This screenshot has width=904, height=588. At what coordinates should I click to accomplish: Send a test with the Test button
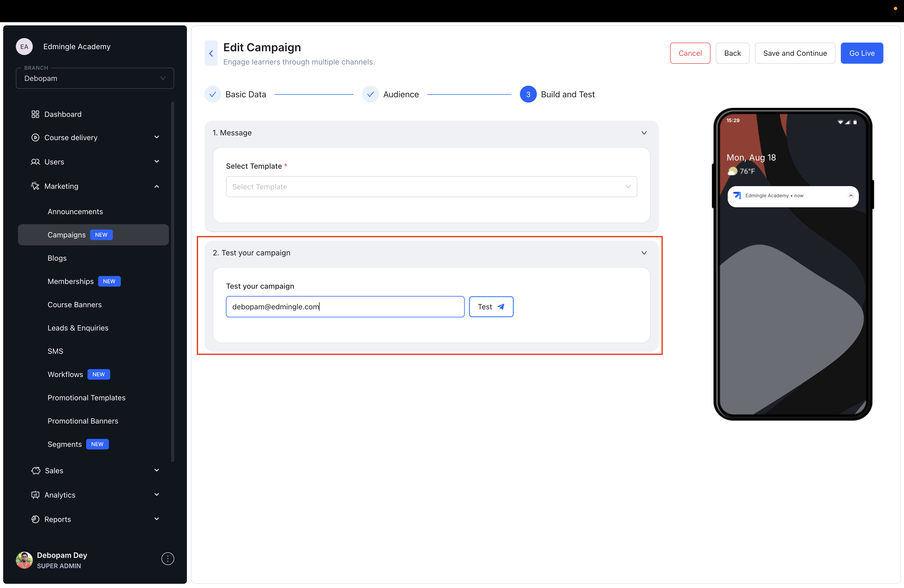pos(491,306)
